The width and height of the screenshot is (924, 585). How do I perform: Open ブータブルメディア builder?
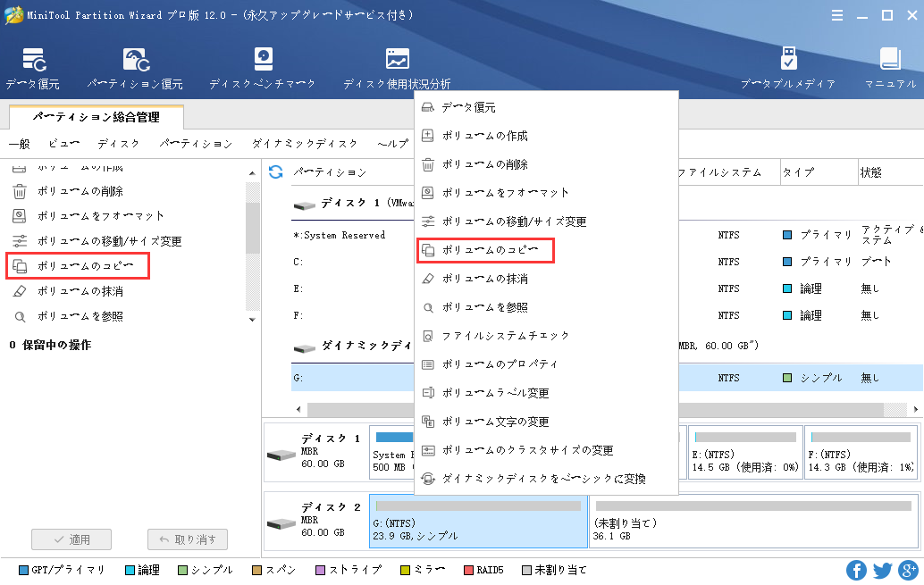(x=787, y=69)
